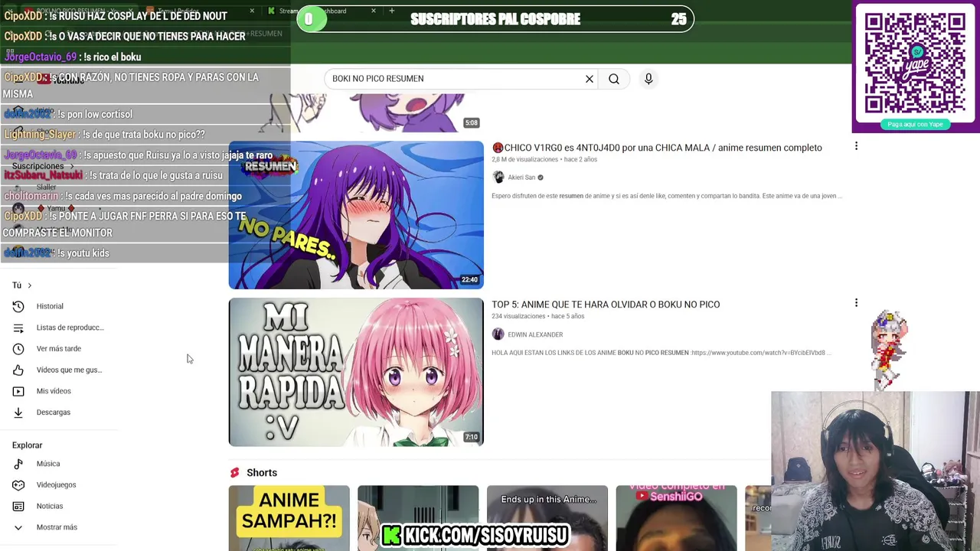Open the EDWIN ALEXANDER channel avatar

pyautogui.click(x=498, y=334)
